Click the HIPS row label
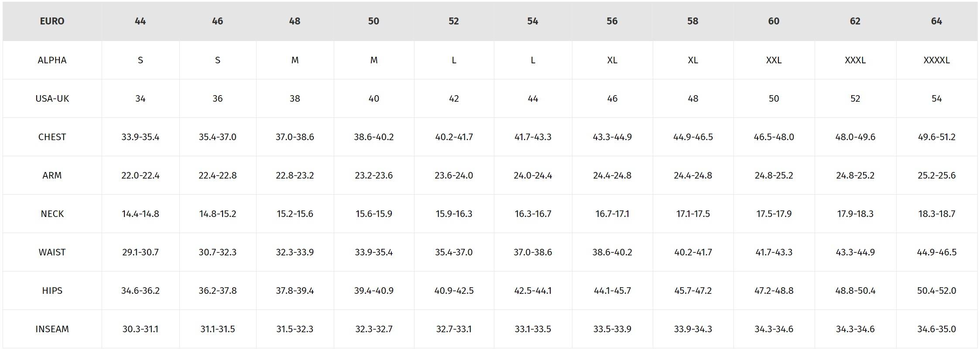 tap(52, 291)
